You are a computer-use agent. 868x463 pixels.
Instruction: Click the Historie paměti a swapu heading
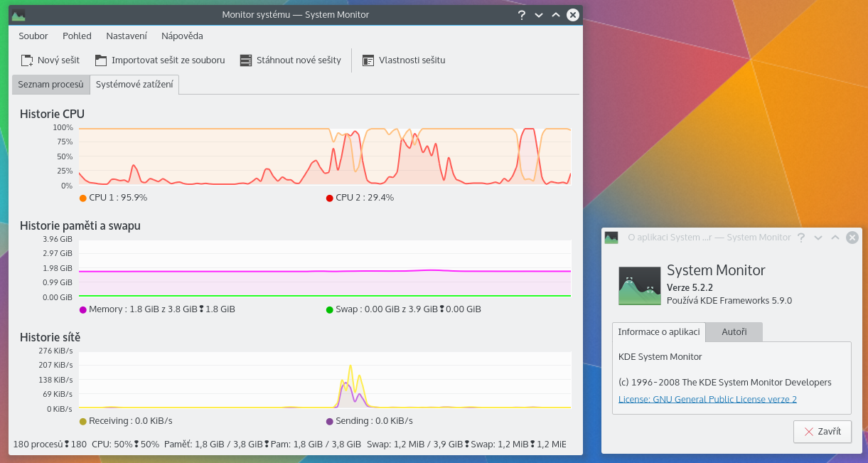click(80, 226)
